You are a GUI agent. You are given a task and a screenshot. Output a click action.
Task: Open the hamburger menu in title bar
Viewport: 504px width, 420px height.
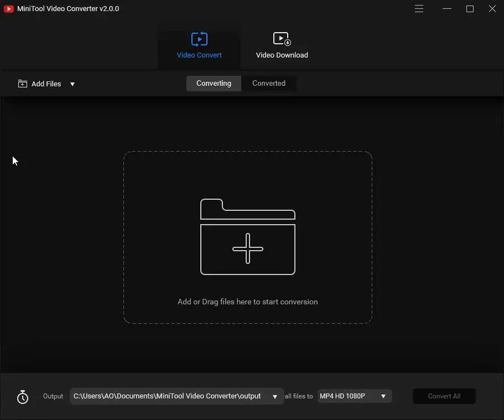point(419,9)
